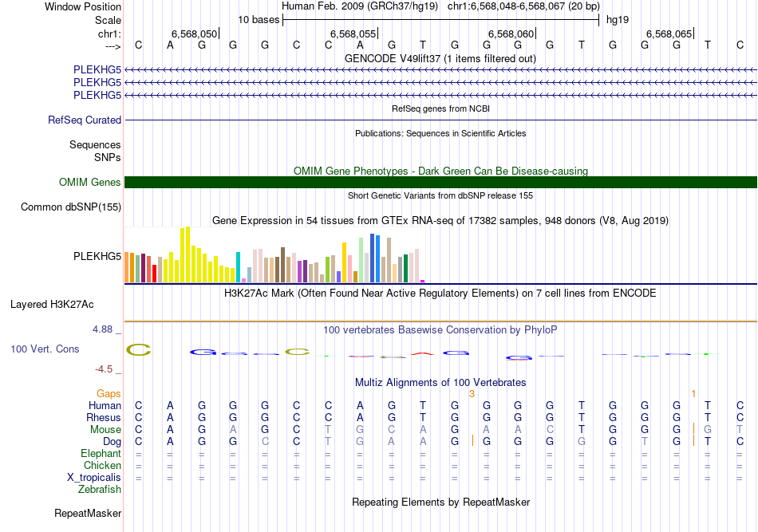
Task: Open Multiz Alignments of 100 Vertebrates title
Action: (440, 383)
